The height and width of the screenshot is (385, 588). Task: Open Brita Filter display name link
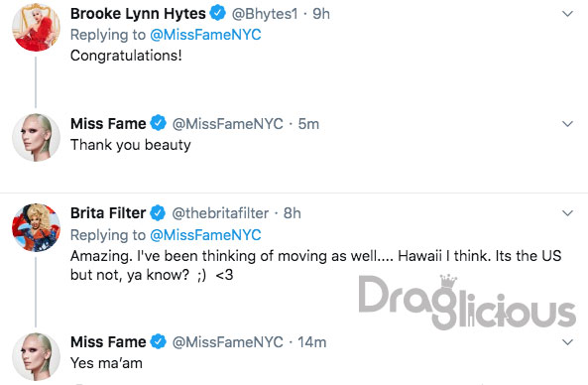pyautogui.click(x=108, y=213)
